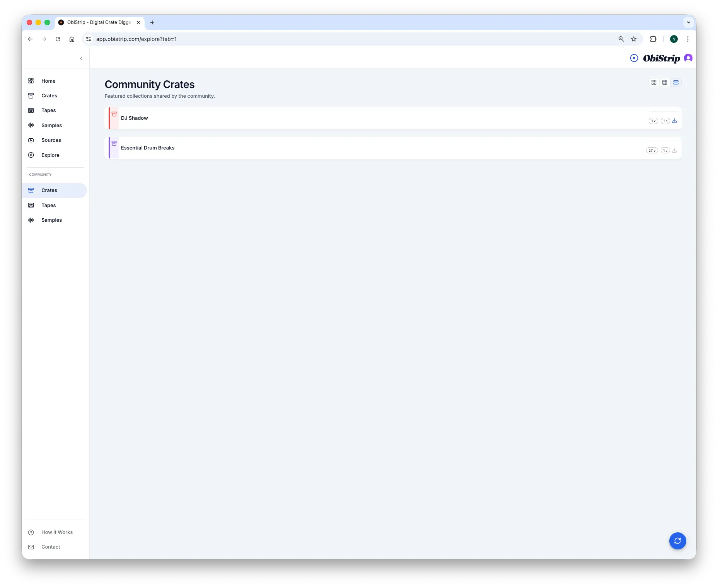
Task: Click the floating refresh button bottom right
Action: [677, 541]
